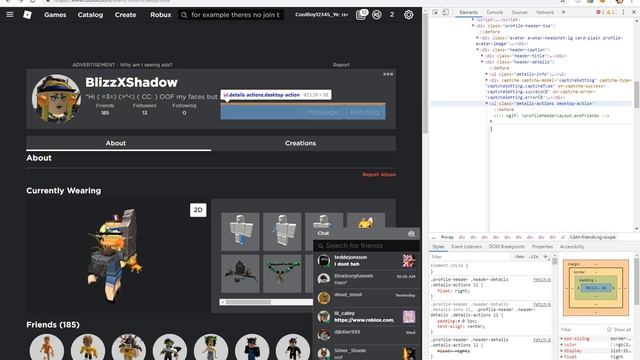This screenshot has height=360, width=640.
Task: Go to Games in Roblox navbar
Action: 55,15
